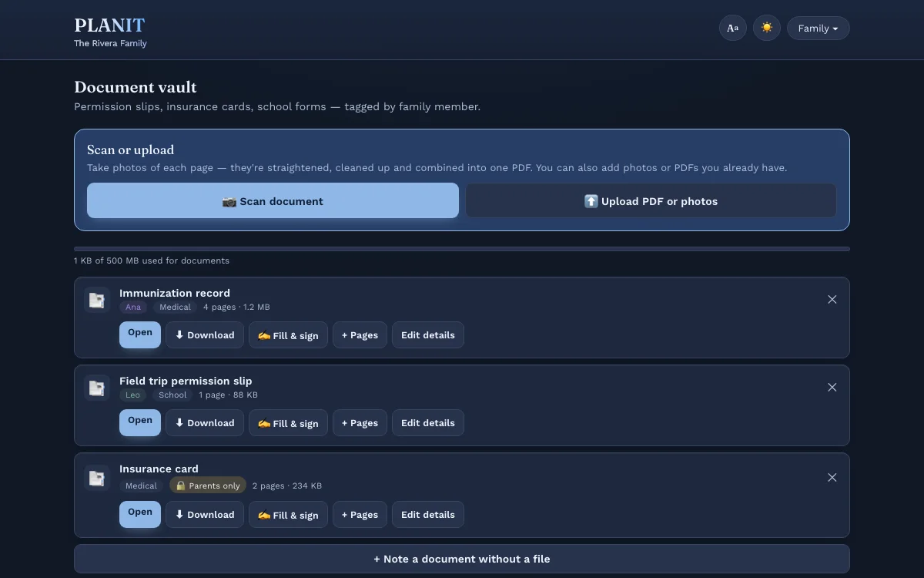Viewport: 924px width, 578px height.
Task: Click the Immunization record title
Action: tap(175, 293)
